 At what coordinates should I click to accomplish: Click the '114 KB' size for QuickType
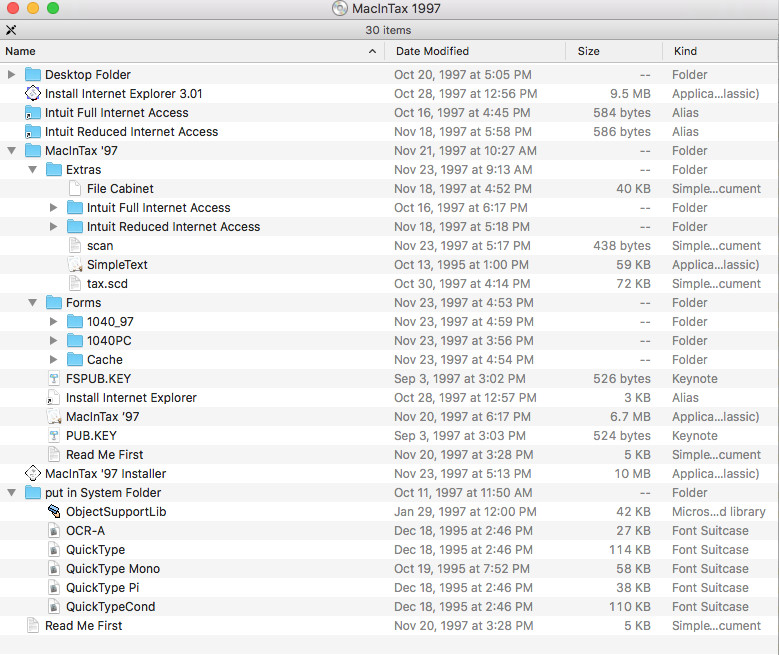pos(630,550)
